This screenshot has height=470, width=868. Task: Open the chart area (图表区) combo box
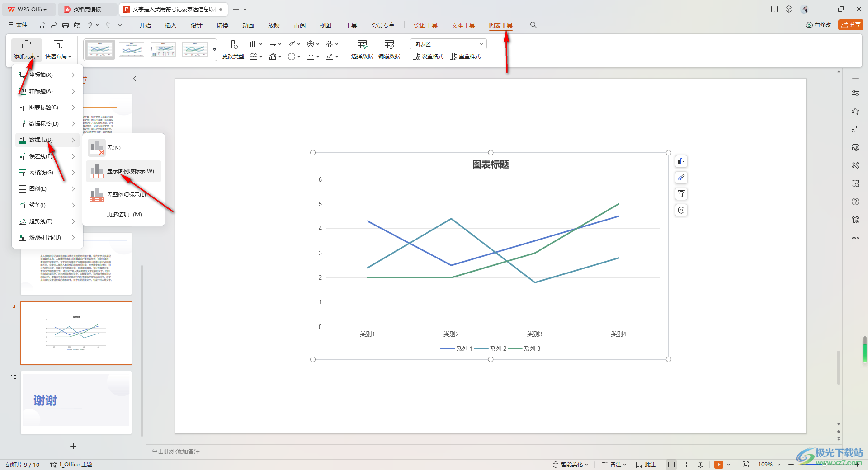(448, 44)
